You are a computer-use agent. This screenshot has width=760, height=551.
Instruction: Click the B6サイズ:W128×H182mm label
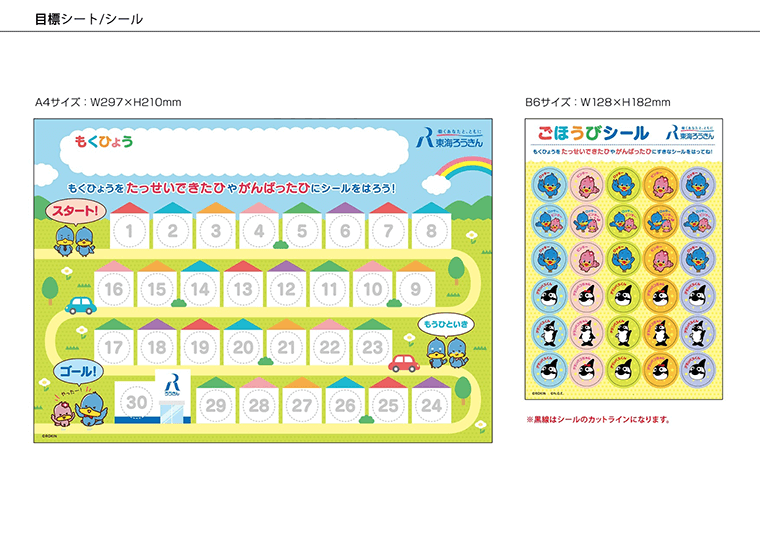(598, 102)
